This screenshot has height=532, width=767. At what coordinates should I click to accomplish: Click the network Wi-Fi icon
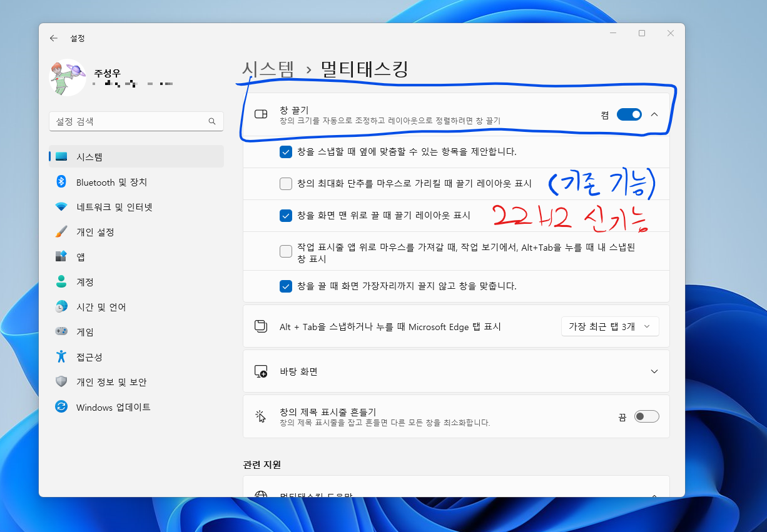click(x=61, y=207)
